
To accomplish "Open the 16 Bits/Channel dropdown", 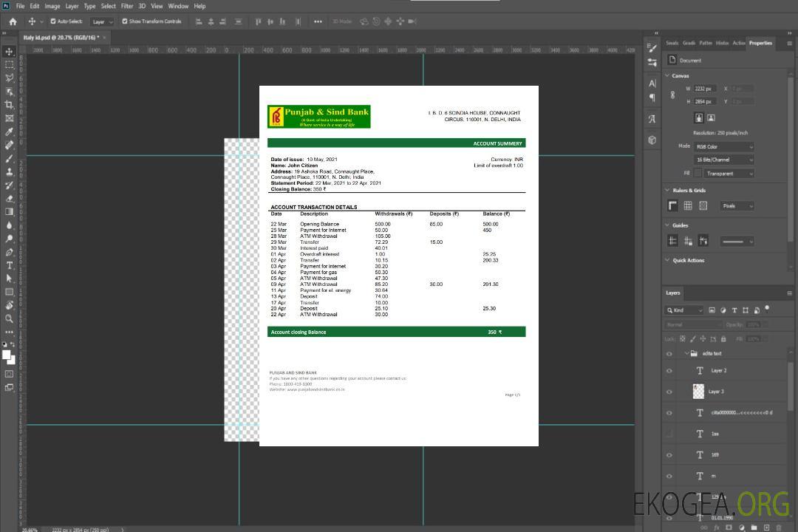I will coord(723,160).
